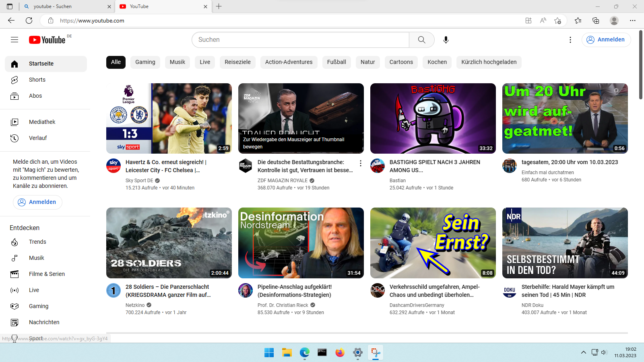This screenshot has height=362, width=644.
Task: Select the Gaming filter chip
Action: point(145,62)
